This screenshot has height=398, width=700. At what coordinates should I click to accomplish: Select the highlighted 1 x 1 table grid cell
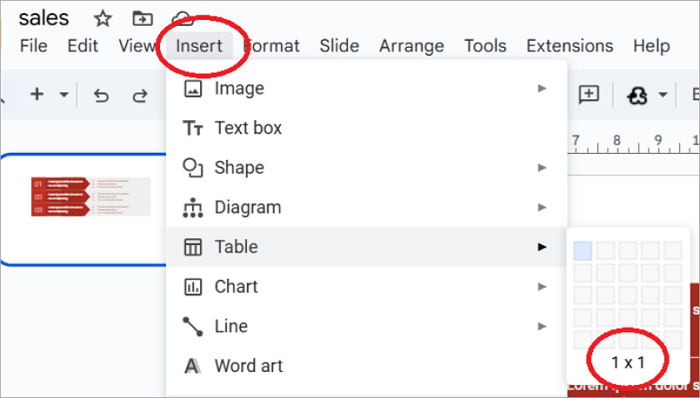583,251
